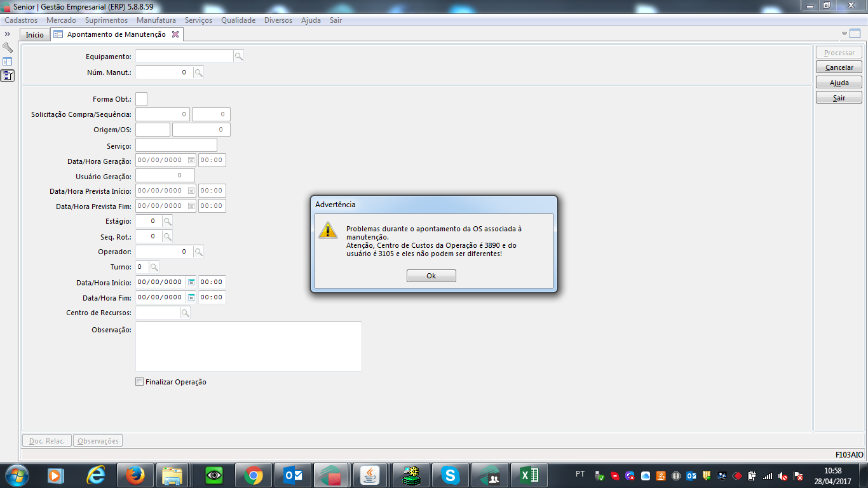Switch to the Início tab
The image size is (868, 488).
pyautogui.click(x=35, y=35)
